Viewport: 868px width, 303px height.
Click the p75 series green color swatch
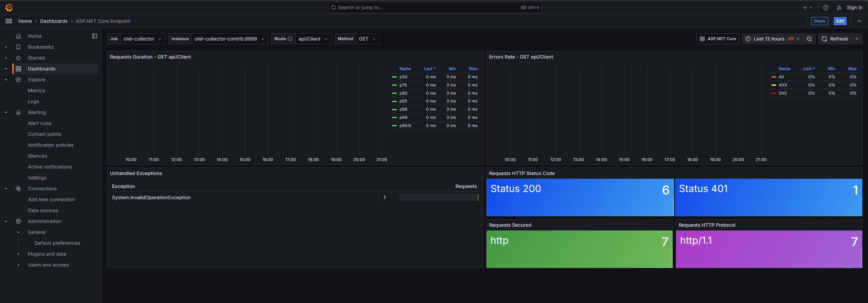394,85
